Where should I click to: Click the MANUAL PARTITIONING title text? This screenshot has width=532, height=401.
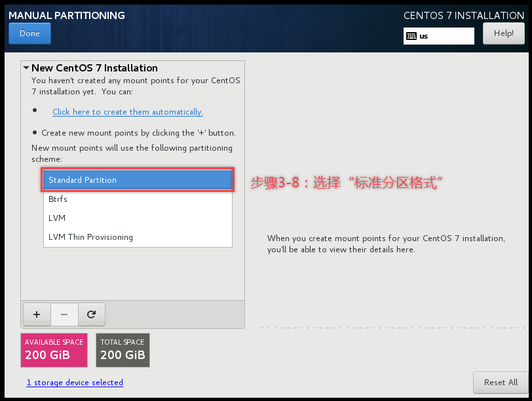click(67, 15)
